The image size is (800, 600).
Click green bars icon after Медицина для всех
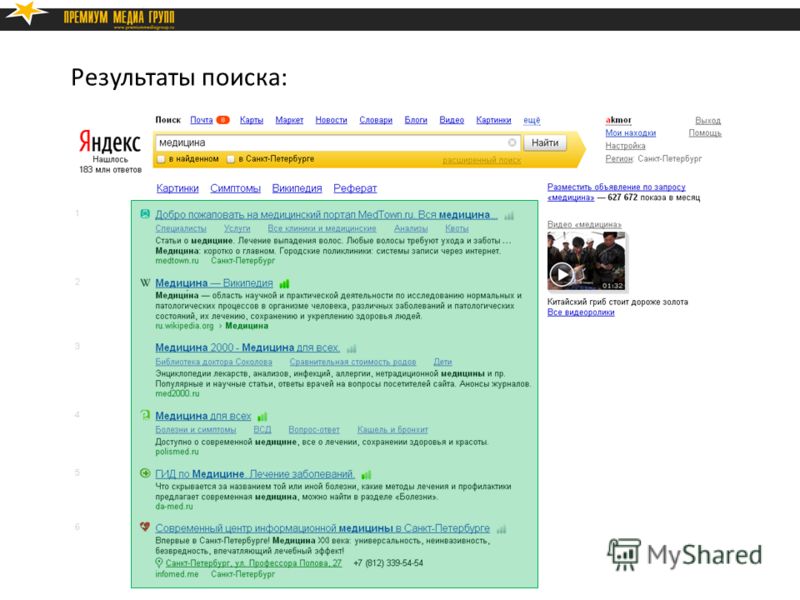click(x=262, y=417)
